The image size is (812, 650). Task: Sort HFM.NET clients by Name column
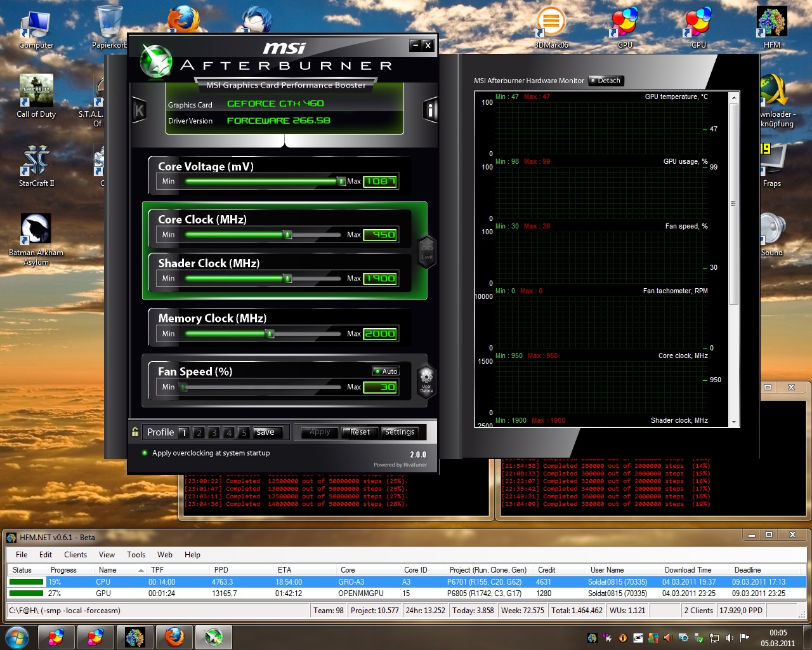pos(121,570)
